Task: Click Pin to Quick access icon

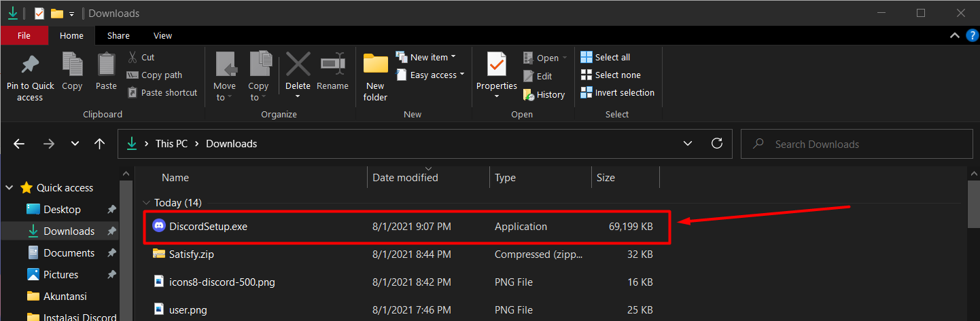Action: tap(30, 65)
